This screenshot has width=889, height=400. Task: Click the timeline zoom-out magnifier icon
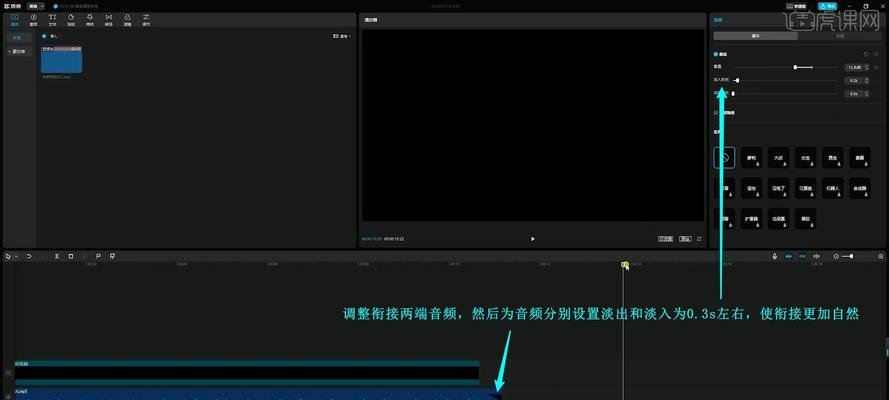click(836, 256)
